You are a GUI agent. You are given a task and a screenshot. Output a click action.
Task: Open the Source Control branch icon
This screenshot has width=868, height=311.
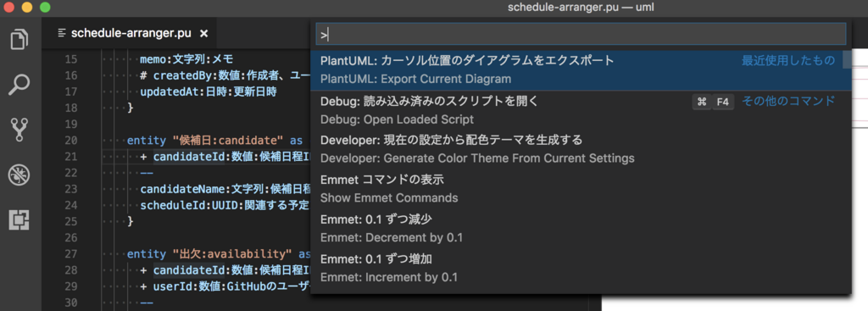click(19, 130)
